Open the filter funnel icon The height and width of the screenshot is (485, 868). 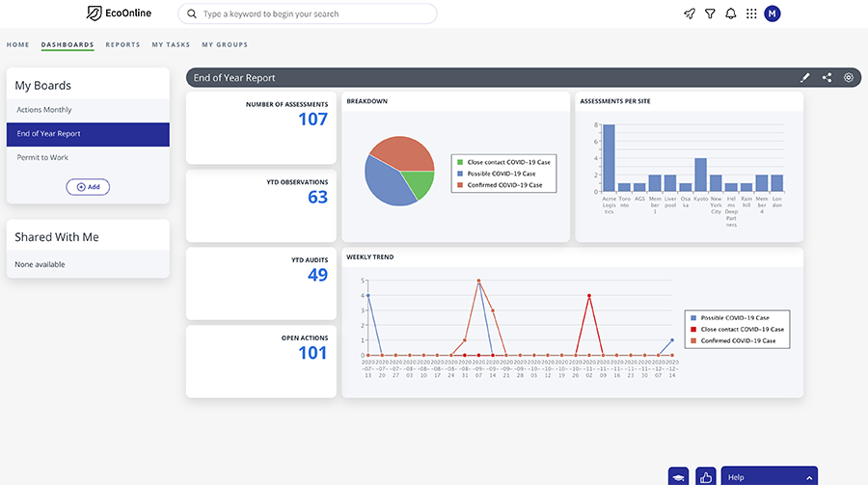(710, 13)
